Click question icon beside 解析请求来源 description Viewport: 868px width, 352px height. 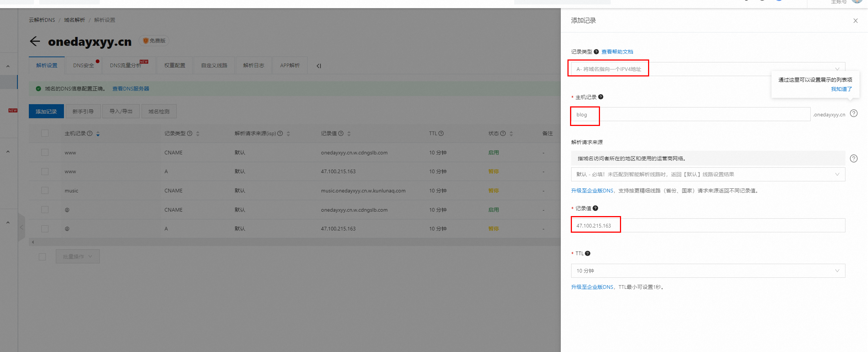pos(854,158)
